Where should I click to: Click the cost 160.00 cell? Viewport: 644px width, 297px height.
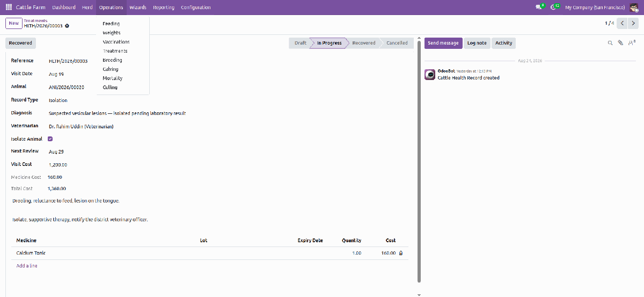(x=389, y=253)
